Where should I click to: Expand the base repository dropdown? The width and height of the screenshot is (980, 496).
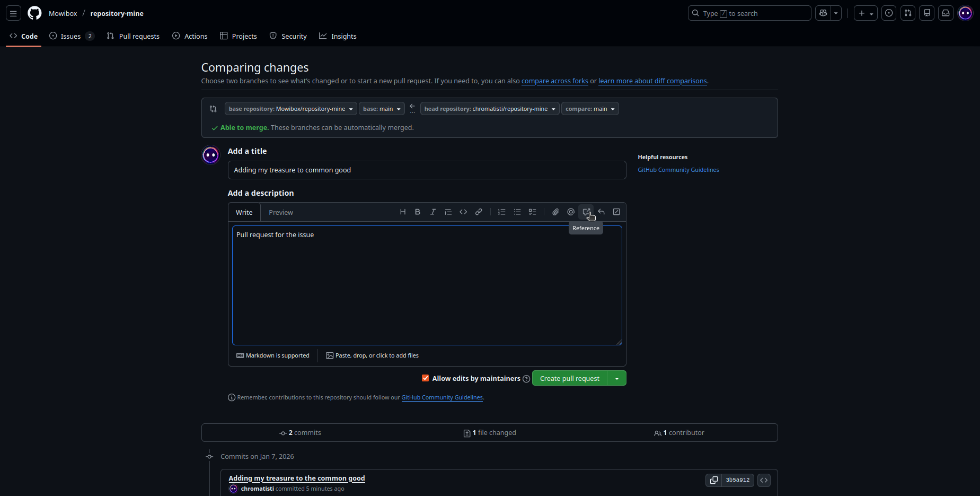[290, 109]
